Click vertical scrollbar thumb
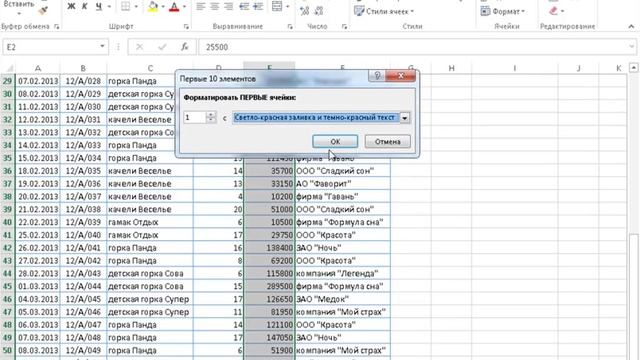Image resolution: width=640 pixels, height=360 pixels. pyautogui.click(x=633, y=296)
